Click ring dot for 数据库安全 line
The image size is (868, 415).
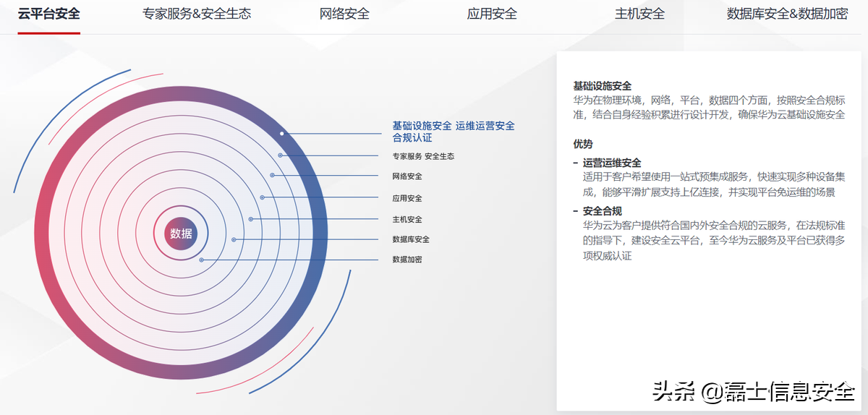pyautogui.click(x=234, y=239)
